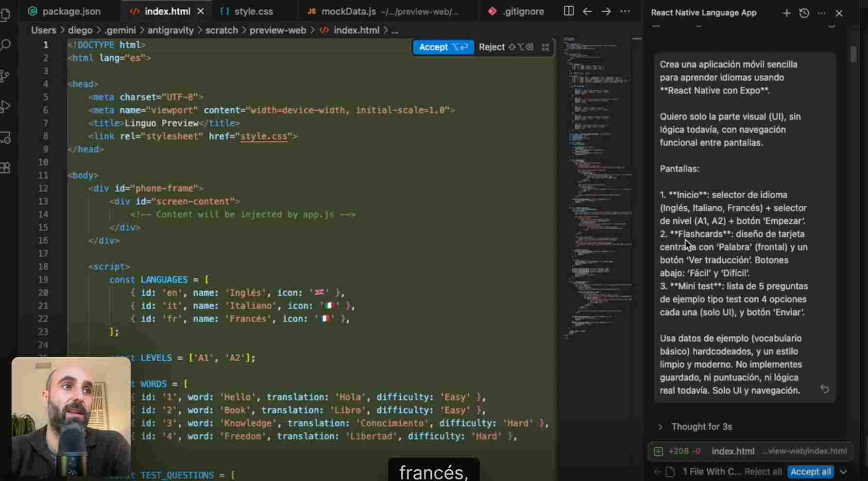Open chat history clock icon

click(x=804, y=13)
